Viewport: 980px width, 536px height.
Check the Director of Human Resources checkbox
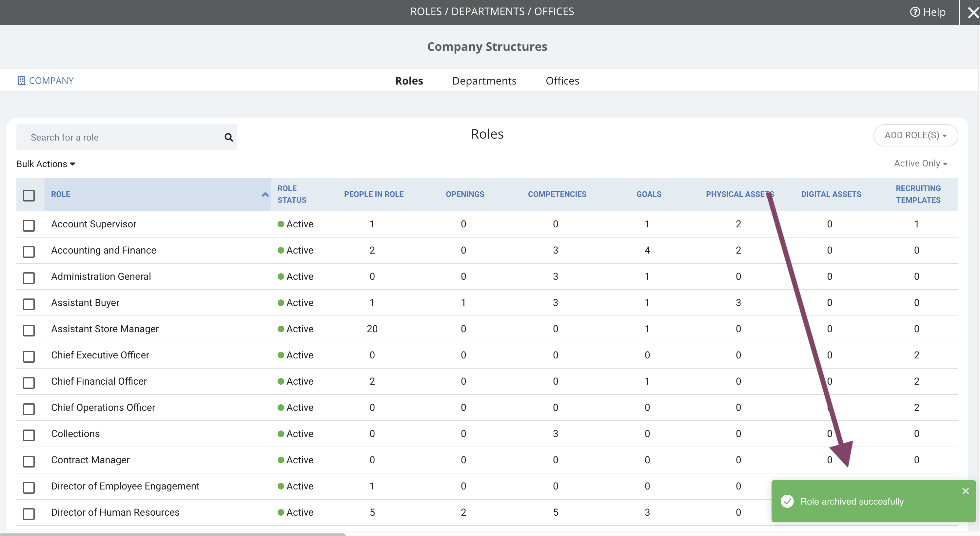(x=29, y=514)
